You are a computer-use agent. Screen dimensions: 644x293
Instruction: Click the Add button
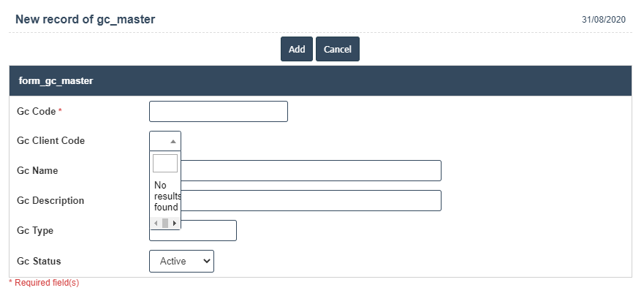tap(296, 49)
